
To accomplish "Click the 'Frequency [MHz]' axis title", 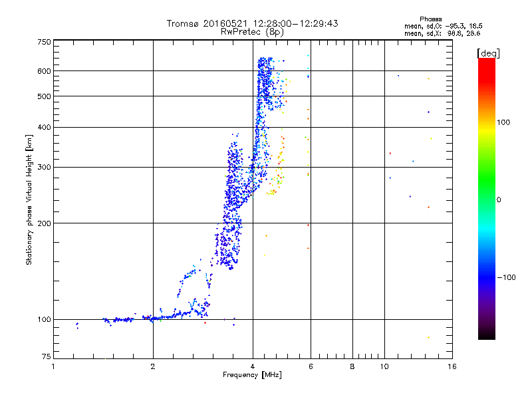I will click(252, 375).
